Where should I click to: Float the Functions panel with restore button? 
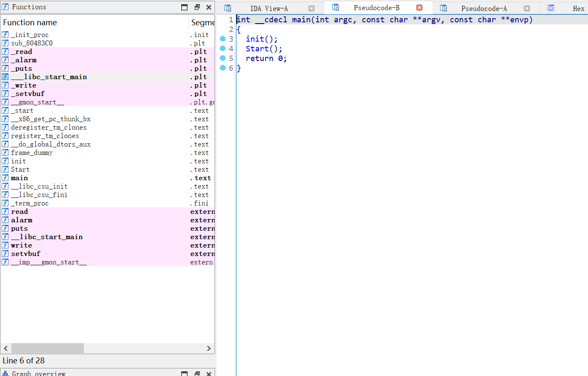[x=197, y=7]
